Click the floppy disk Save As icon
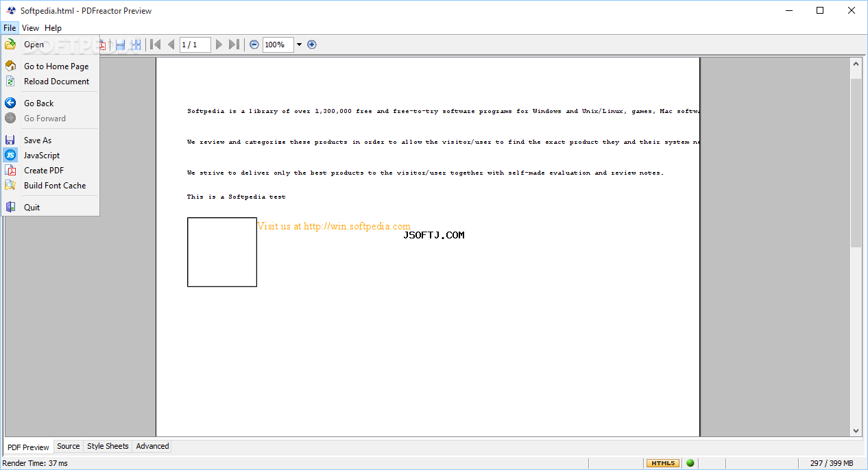The width and height of the screenshot is (868, 470). pyautogui.click(x=10, y=140)
